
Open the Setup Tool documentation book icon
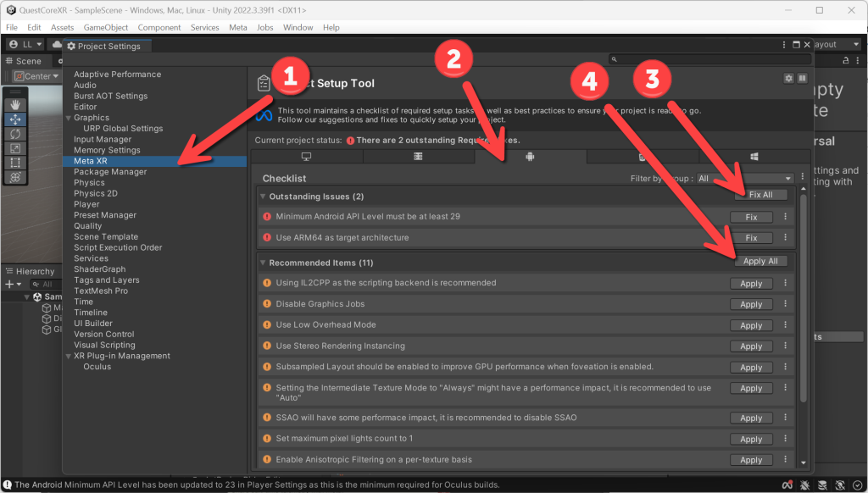(802, 79)
